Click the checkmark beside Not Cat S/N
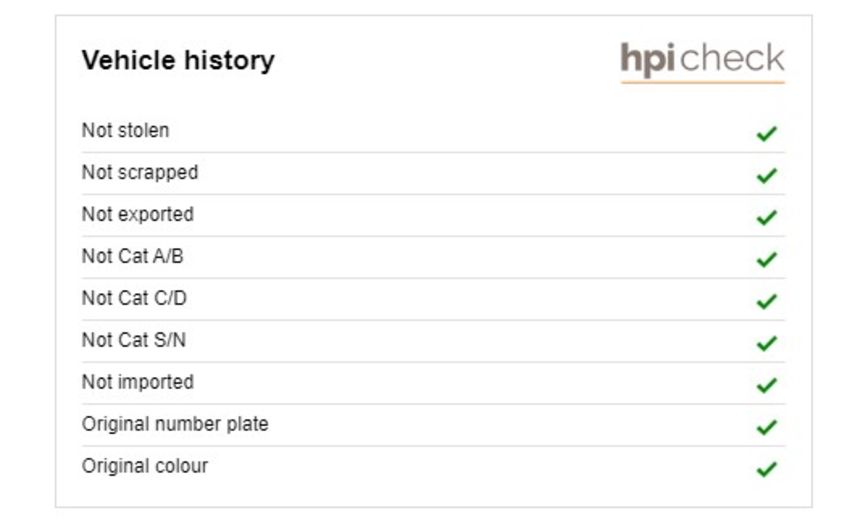The width and height of the screenshot is (850, 521). point(767,343)
